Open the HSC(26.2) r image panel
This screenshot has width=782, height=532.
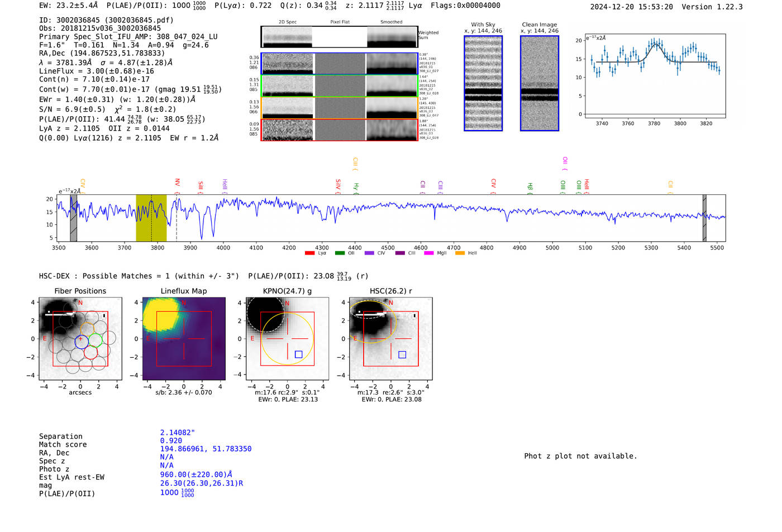[x=391, y=339]
